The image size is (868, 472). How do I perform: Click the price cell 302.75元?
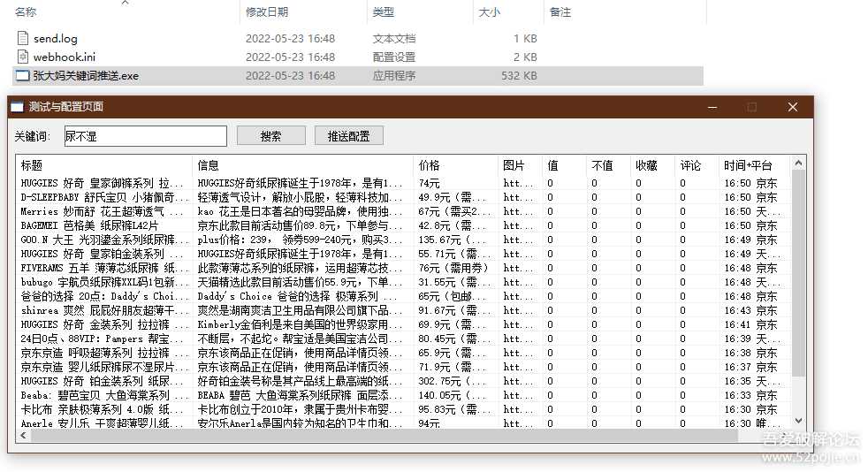(x=453, y=381)
